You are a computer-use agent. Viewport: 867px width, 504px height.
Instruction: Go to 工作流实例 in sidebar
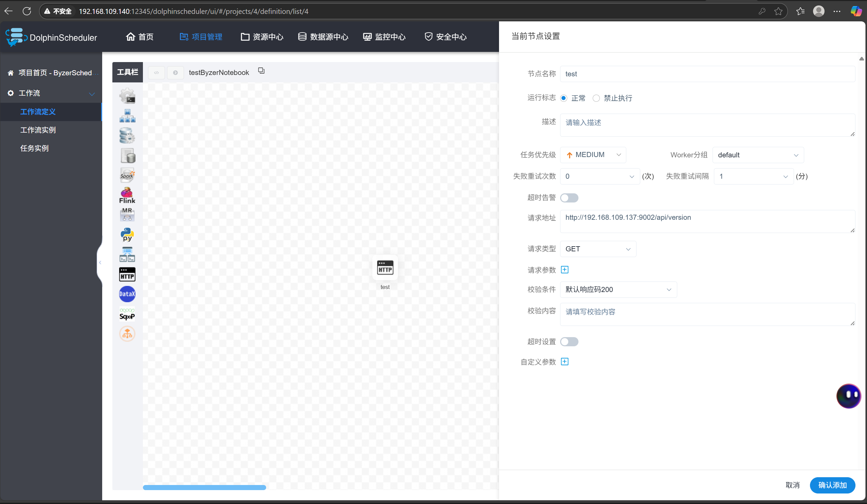[x=38, y=130]
